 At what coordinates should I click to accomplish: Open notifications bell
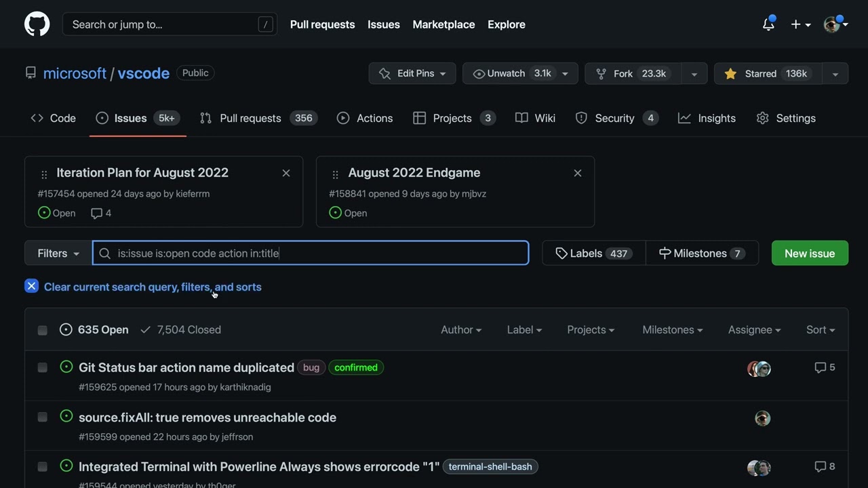[x=768, y=24]
